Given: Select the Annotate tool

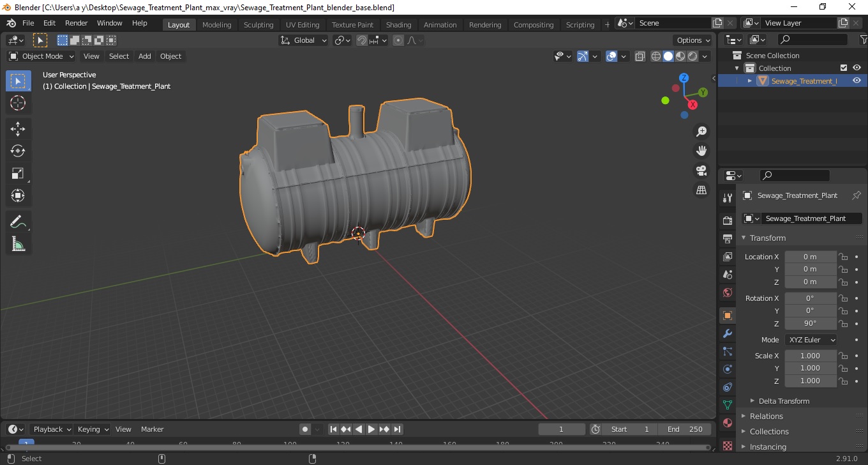Looking at the screenshot, I should tap(18, 222).
